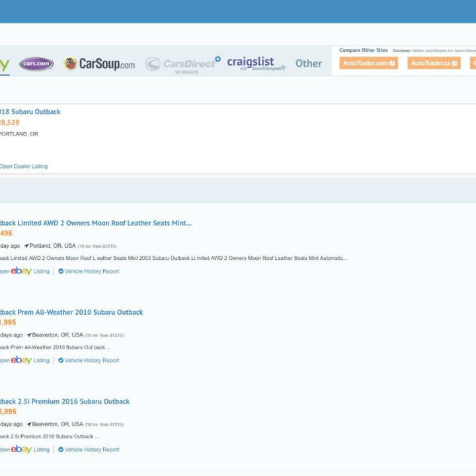Open eBay listing for 2010 Prem All-Weather

click(24, 360)
